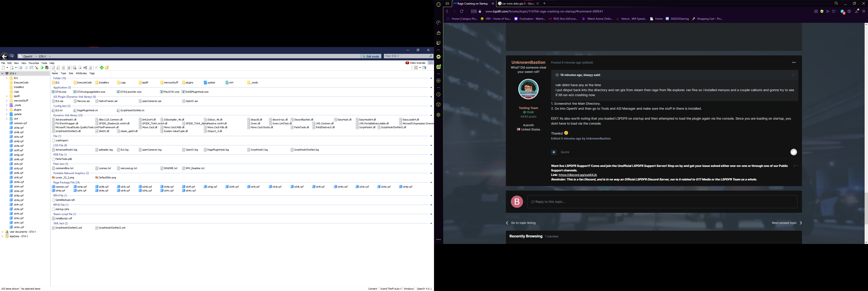The image size is (868, 291).
Task: Click the green plus icon in OpenIV toolbar
Action: 102,68
